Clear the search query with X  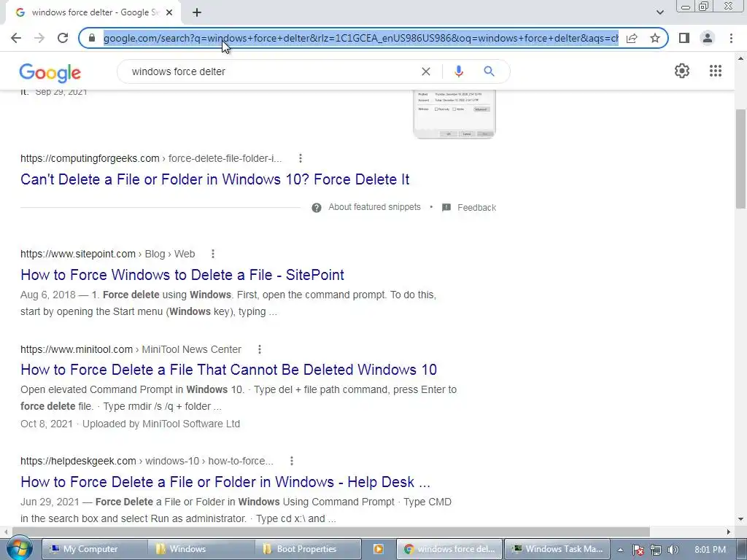pos(426,71)
